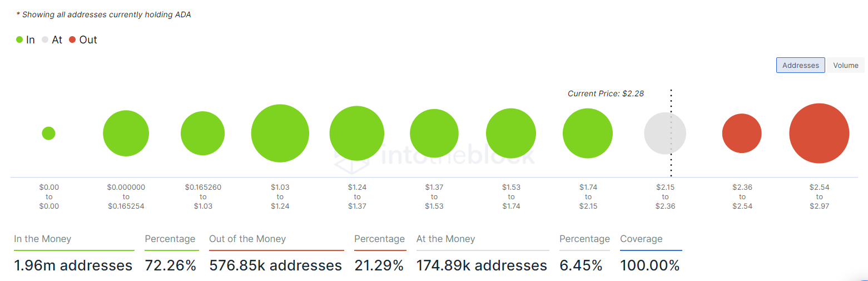Toggle the green In legend dot

point(19,40)
